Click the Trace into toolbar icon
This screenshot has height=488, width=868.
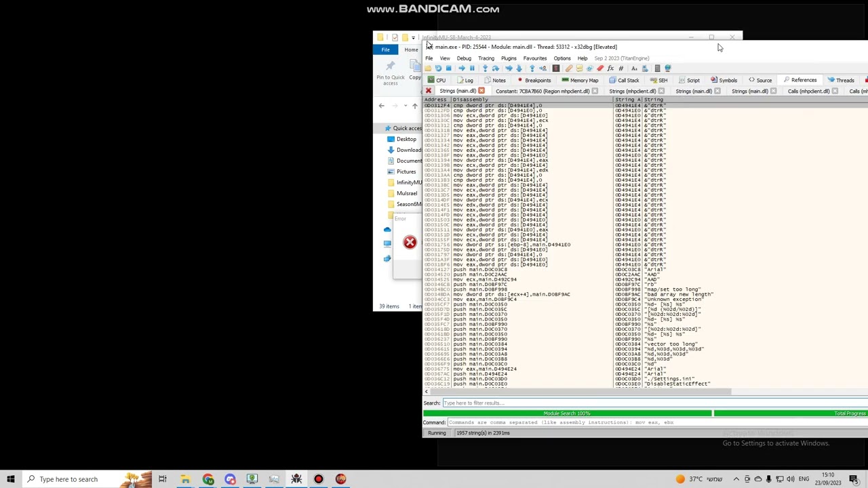[x=509, y=68]
